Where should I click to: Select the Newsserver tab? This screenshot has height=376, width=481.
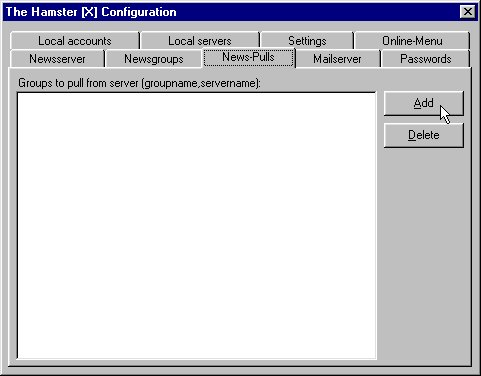57,59
